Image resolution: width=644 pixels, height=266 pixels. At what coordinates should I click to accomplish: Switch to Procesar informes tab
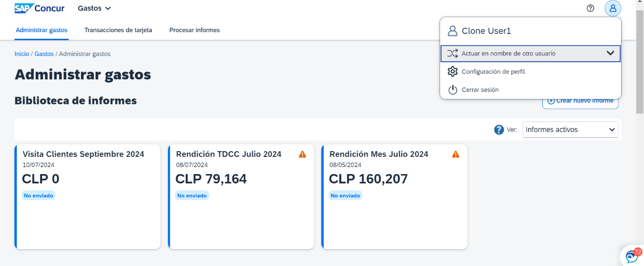[195, 30]
